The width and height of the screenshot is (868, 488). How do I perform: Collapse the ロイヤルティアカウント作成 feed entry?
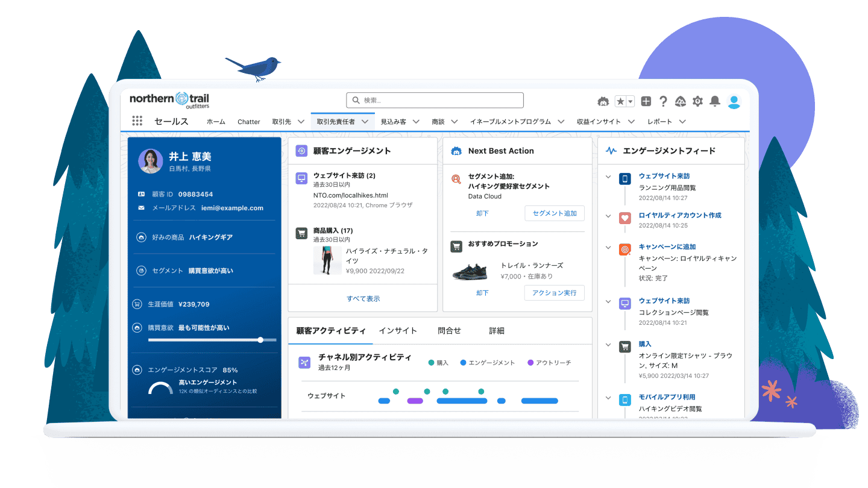609,216
